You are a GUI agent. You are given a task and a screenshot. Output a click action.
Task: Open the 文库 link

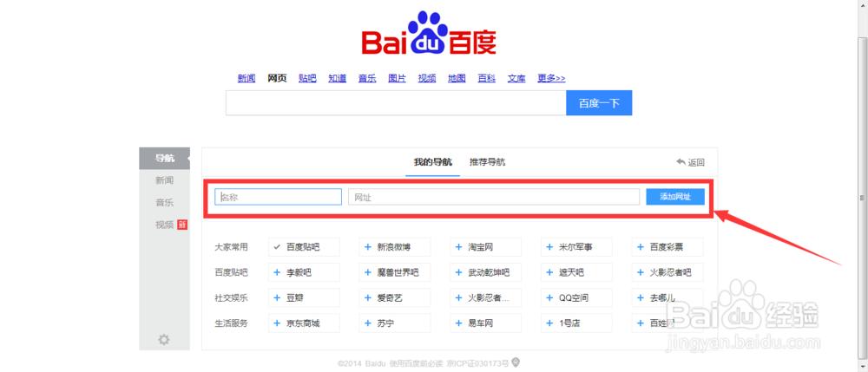[516, 78]
